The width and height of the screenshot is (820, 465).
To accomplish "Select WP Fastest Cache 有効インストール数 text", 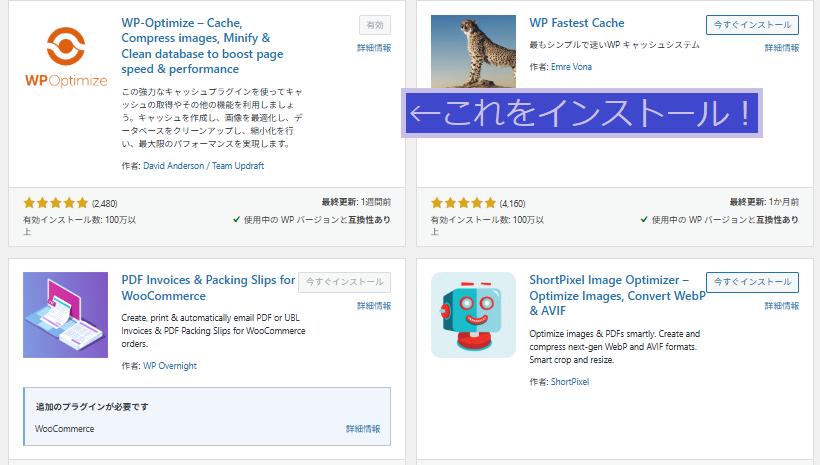I will (487, 225).
